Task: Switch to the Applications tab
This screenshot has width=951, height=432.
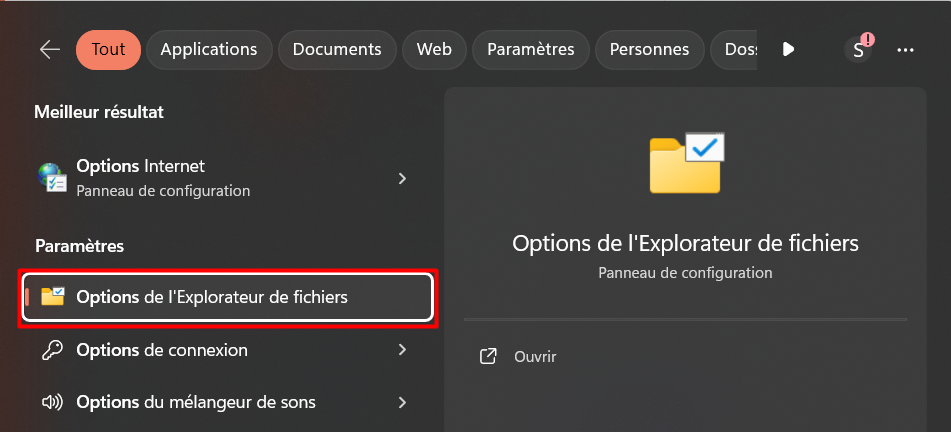Action: (x=208, y=49)
